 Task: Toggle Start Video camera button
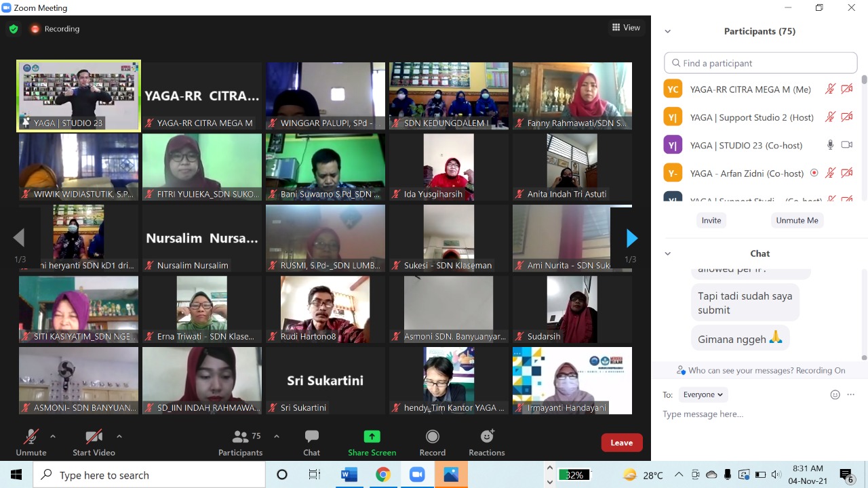[x=94, y=437]
